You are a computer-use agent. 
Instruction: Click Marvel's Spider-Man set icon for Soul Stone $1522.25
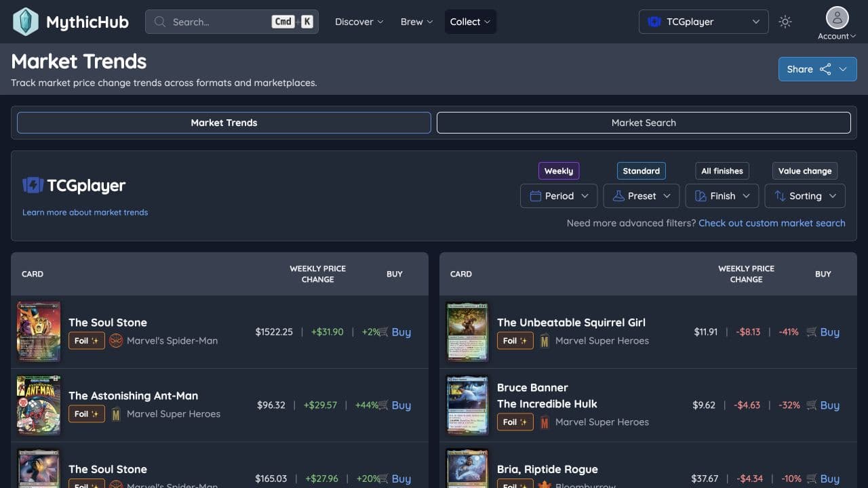[116, 340]
